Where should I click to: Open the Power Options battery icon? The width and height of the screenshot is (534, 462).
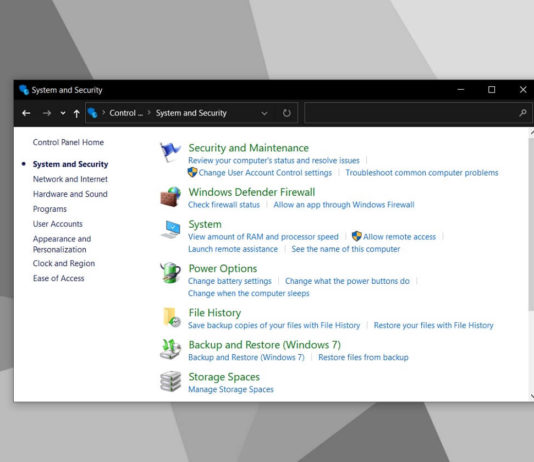point(170,273)
